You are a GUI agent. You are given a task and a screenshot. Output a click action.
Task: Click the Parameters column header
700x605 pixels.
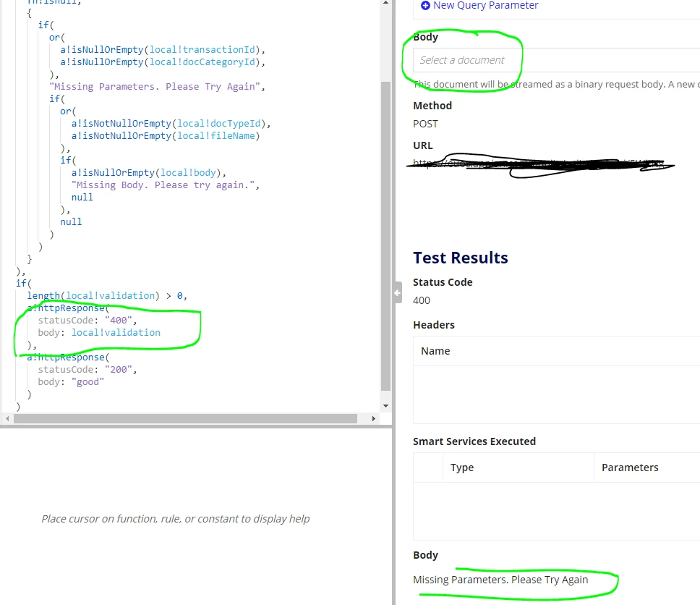click(x=630, y=467)
